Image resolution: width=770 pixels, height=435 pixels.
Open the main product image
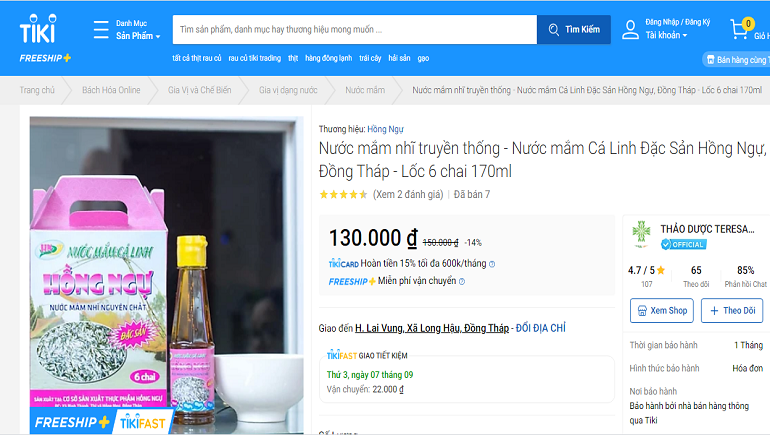[x=166, y=275]
